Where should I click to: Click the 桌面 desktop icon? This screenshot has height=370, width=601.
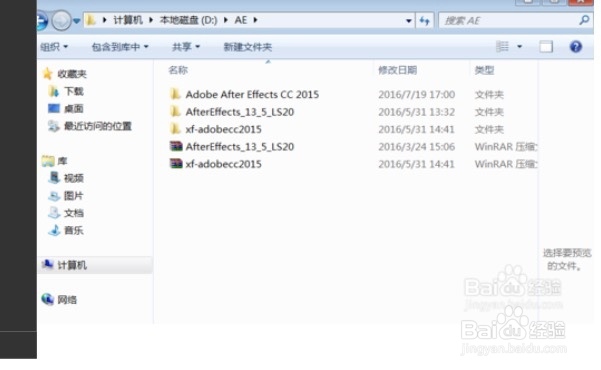pyautogui.click(x=54, y=108)
